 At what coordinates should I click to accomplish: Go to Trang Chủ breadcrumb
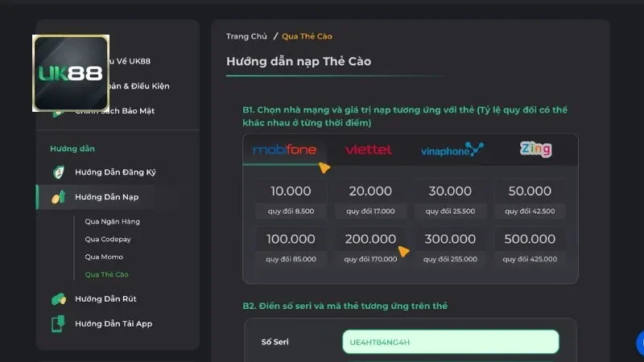point(246,36)
